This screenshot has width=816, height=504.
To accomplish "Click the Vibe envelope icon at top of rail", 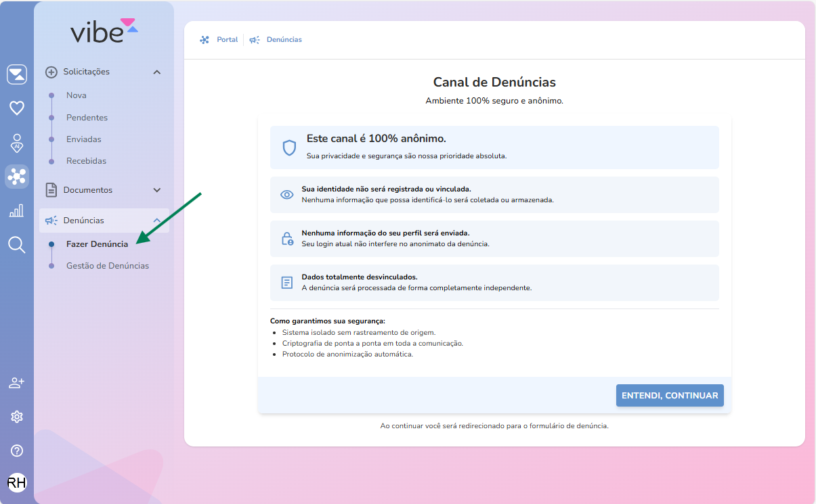I will pos(17,74).
